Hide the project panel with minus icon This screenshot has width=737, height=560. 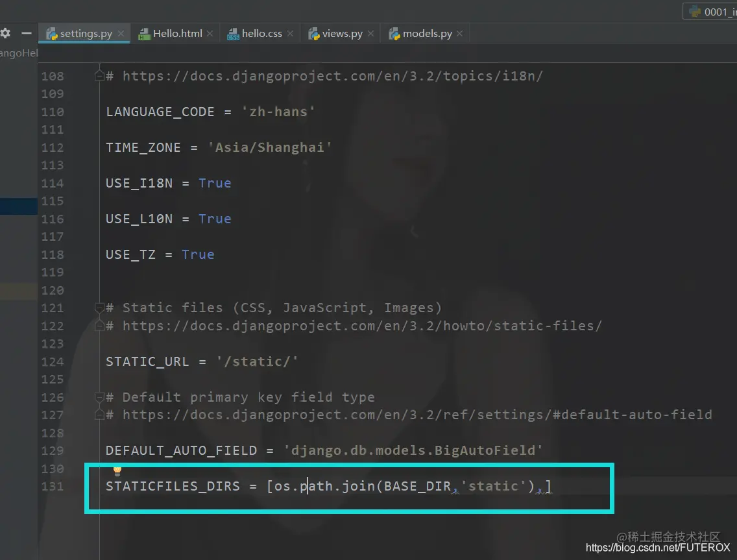pos(27,33)
